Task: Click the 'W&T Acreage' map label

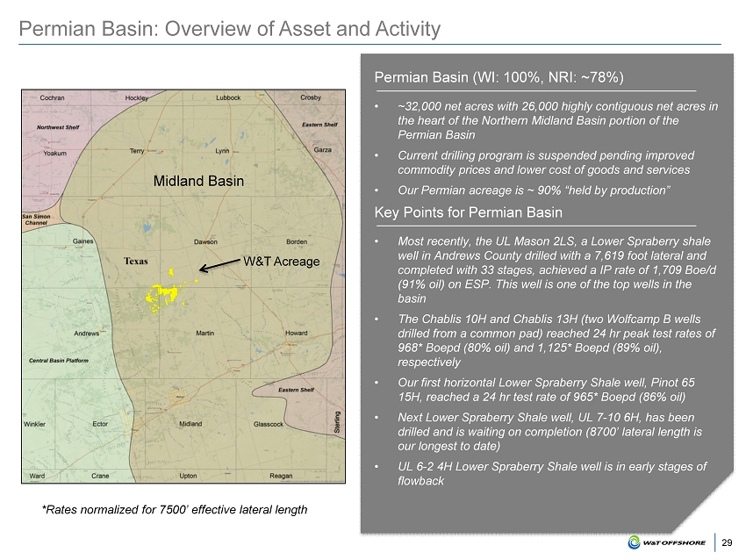Action: pyautogui.click(x=281, y=261)
